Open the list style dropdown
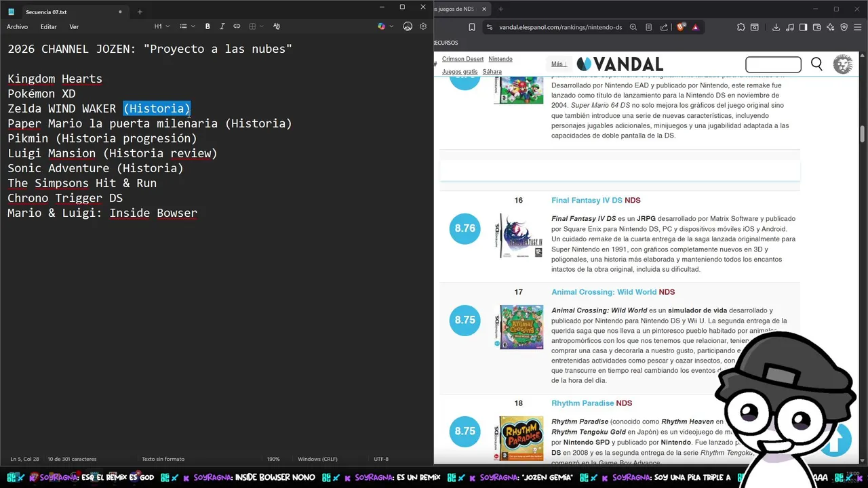868x488 pixels. coord(187,26)
